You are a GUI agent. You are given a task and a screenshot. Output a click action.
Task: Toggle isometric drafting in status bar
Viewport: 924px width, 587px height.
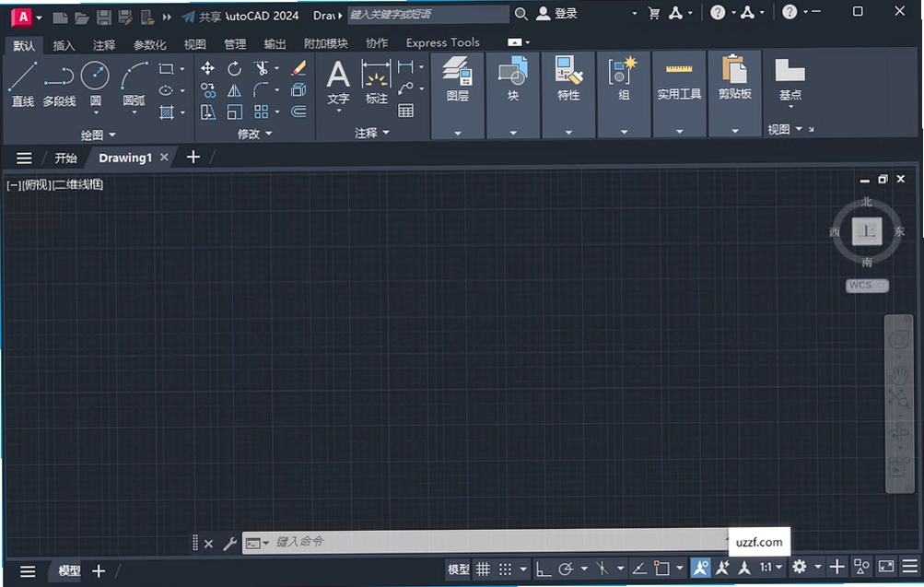[x=602, y=569]
